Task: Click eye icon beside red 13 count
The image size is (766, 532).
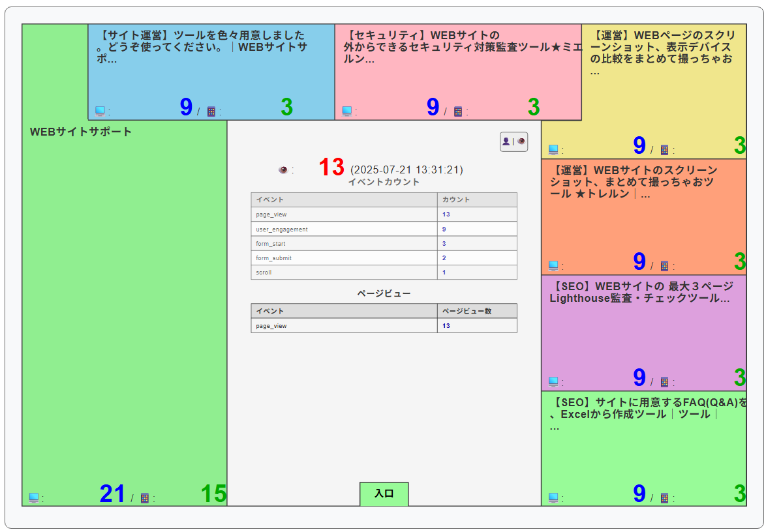Action: click(283, 170)
